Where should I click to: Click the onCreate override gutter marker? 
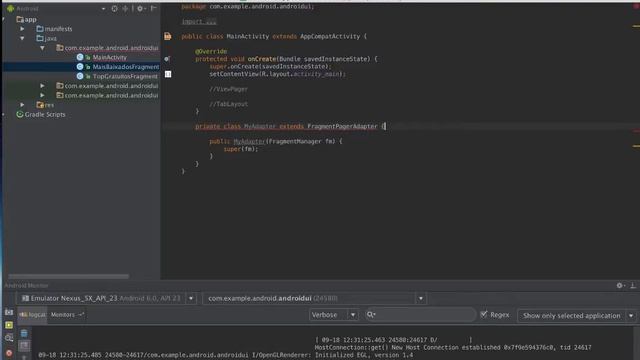coord(167,59)
